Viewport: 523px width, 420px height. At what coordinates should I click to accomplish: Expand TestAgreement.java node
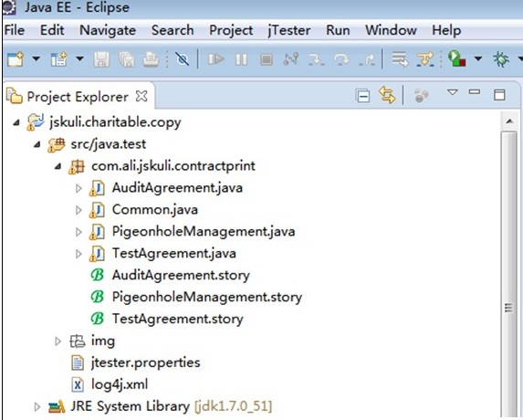(78, 254)
